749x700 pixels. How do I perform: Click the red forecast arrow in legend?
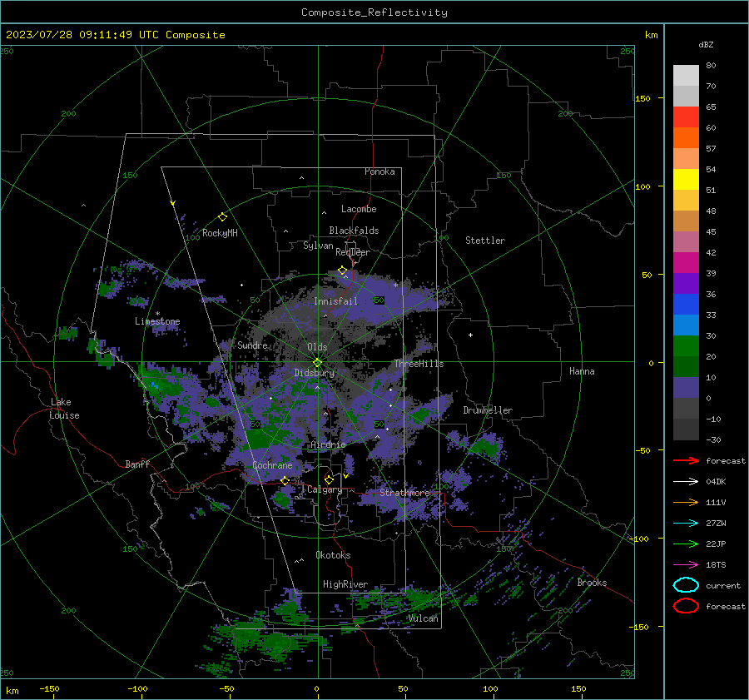click(x=686, y=460)
